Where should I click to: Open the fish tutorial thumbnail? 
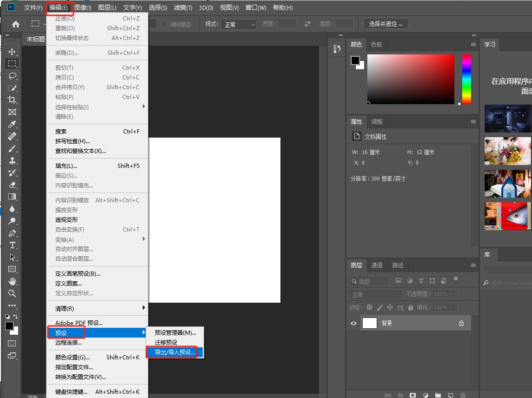[507, 216]
